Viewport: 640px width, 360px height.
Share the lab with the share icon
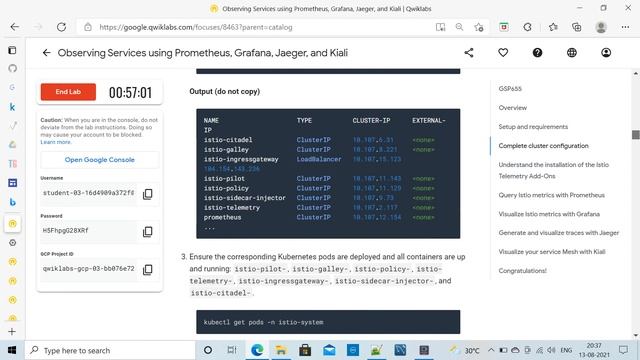[x=469, y=53]
